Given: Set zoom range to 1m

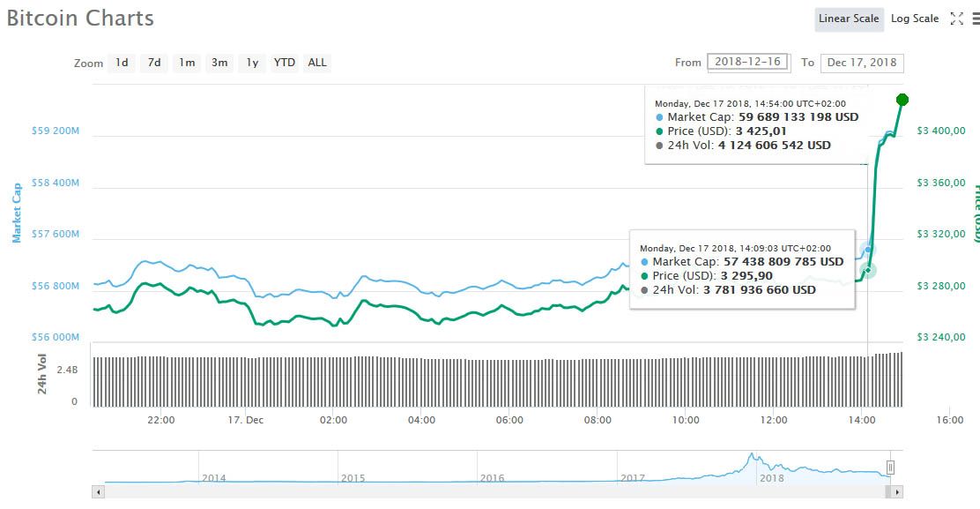Looking at the screenshot, I should tap(187, 63).
